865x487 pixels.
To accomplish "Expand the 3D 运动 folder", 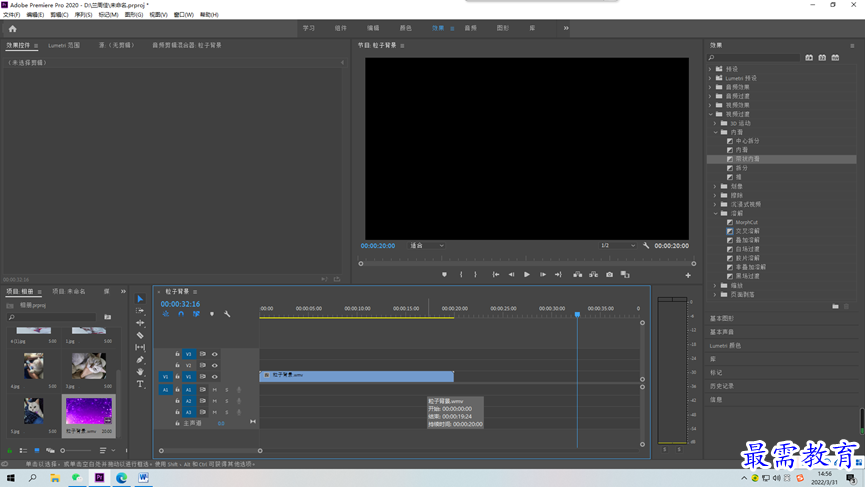I will [716, 124].
